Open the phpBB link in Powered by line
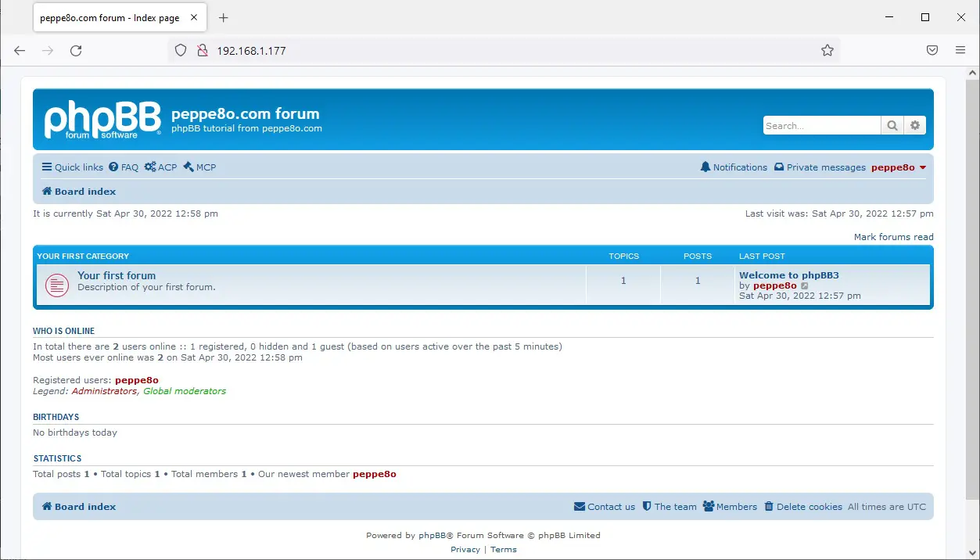Screen dimensions: 980x560 tap(432, 536)
